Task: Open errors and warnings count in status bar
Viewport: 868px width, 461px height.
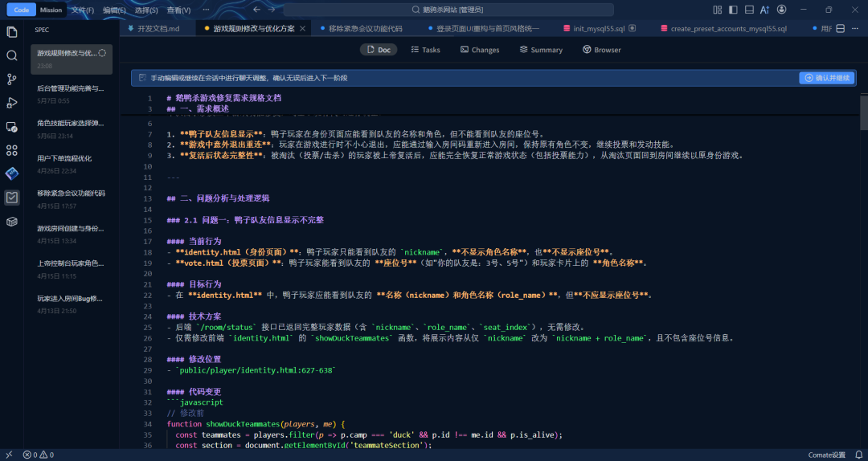Action: pos(39,455)
